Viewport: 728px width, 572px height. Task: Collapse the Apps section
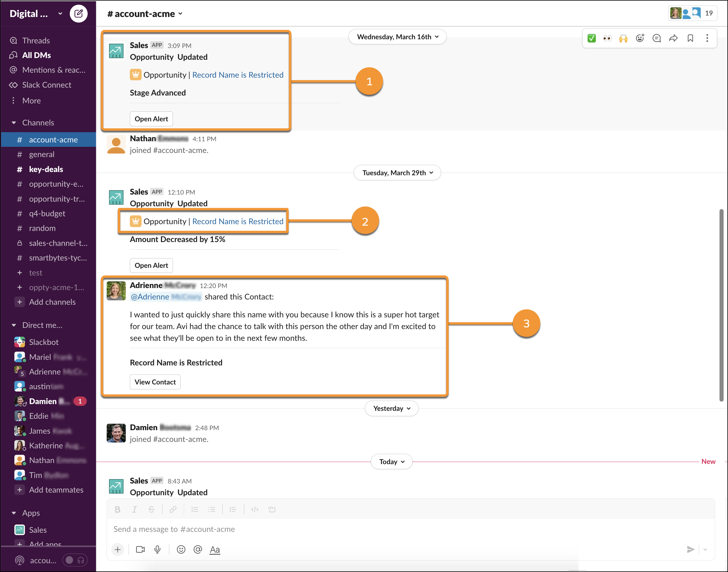14,513
